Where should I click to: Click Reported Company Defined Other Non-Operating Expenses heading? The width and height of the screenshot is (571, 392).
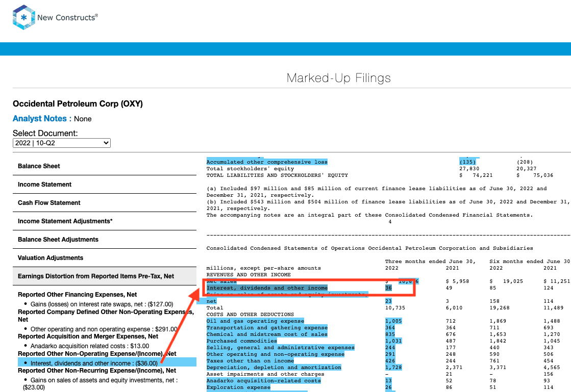point(106,316)
